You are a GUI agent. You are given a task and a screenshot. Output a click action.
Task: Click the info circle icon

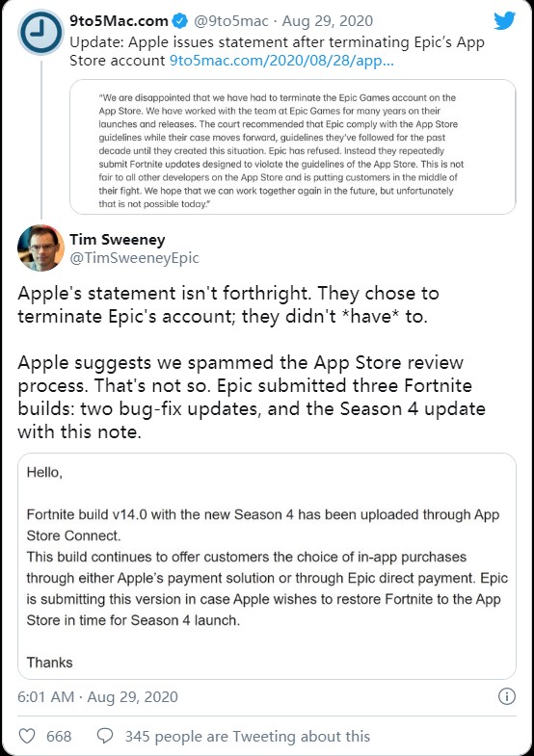click(506, 696)
